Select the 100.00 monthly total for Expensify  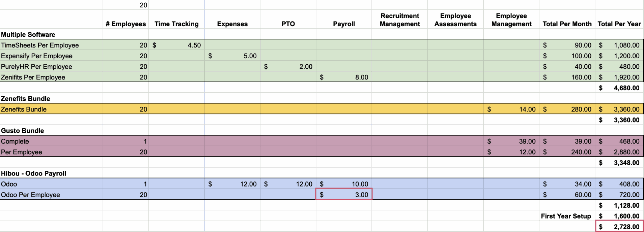coord(567,56)
